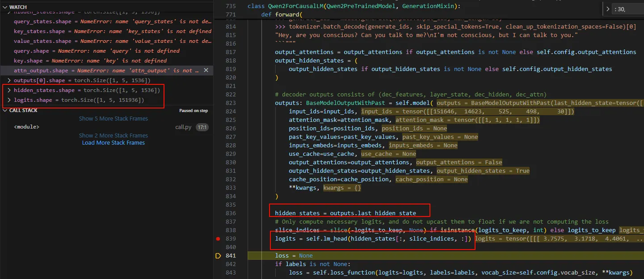Expand the fully visible hidden_states.shape watch entry
Viewport: 644px width, 279px height.
coord(9,90)
